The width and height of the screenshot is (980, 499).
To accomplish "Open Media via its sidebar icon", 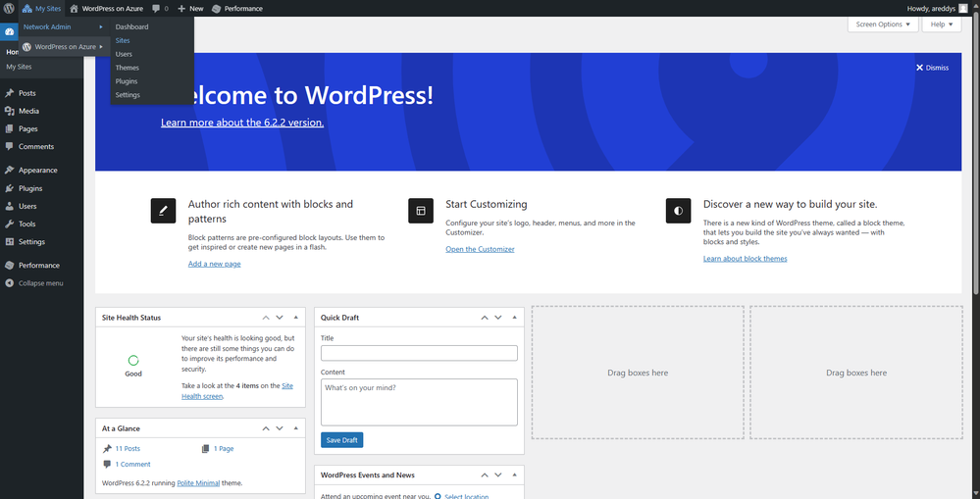I will tap(9, 111).
